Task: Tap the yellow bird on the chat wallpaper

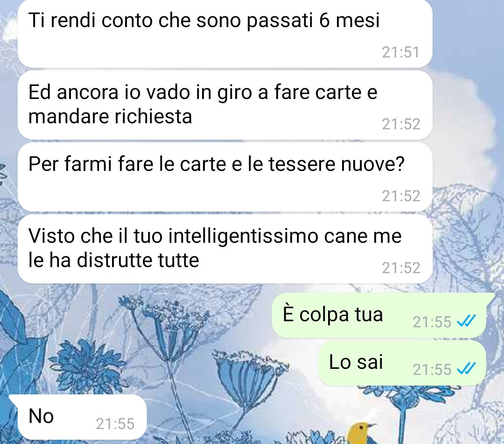Action: (362, 433)
